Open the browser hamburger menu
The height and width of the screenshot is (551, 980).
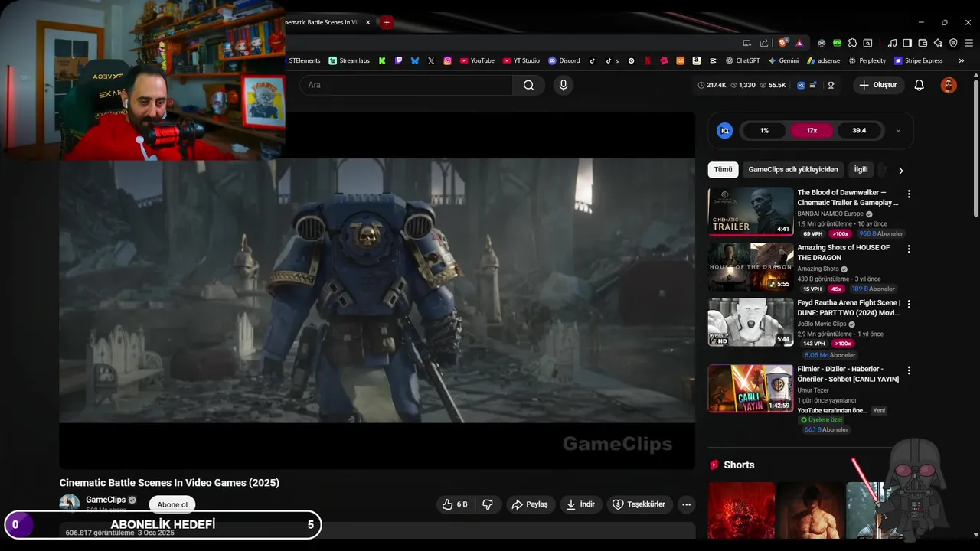(x=969, y=43)
